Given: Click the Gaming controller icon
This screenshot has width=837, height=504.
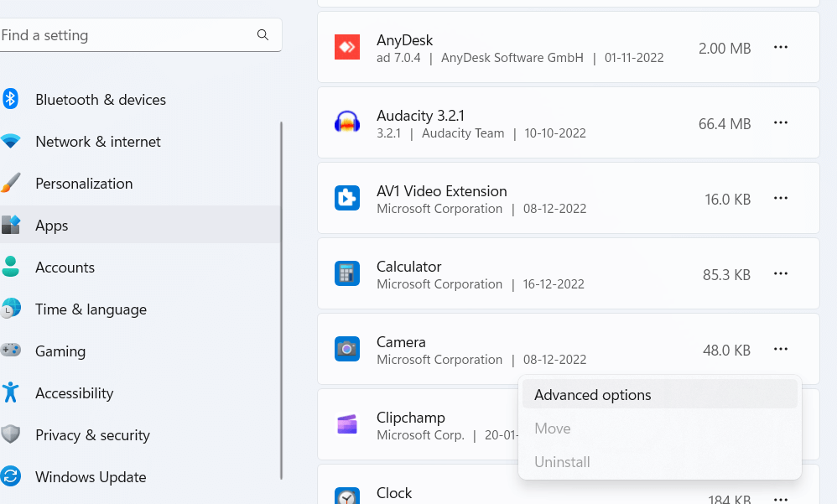Looking at the screenshot, I should click(10, 351).
